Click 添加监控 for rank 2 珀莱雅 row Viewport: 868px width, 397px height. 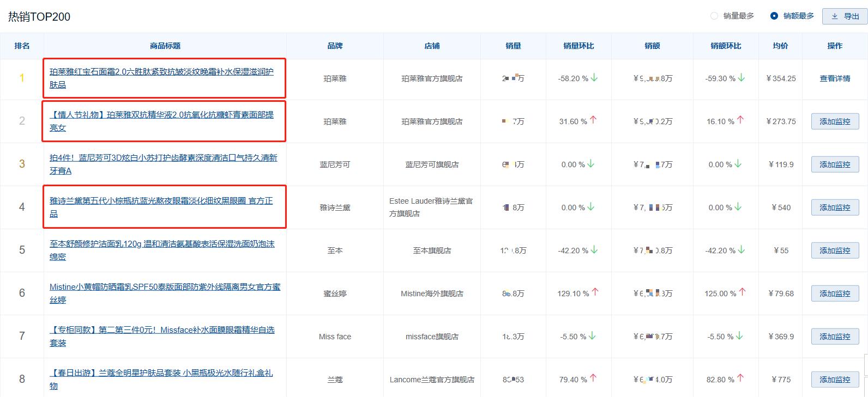pyautogui.click(x=835, y=121)
